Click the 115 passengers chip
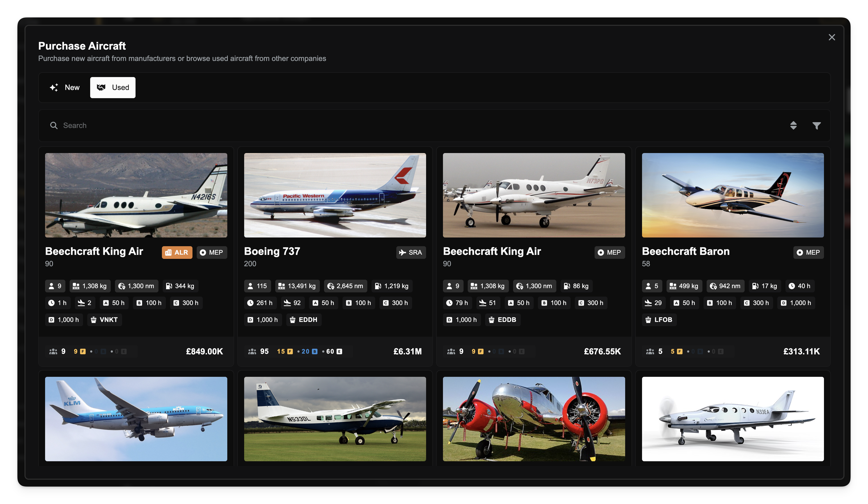The height and width of the screenshot is (504, 868). pos(257,286)
